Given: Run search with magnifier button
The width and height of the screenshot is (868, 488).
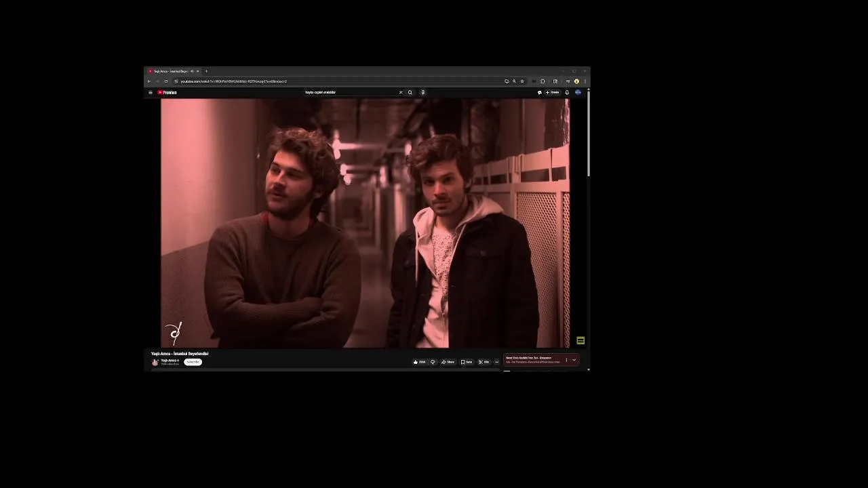Looking at the screenshot, I should coord(410,92).
